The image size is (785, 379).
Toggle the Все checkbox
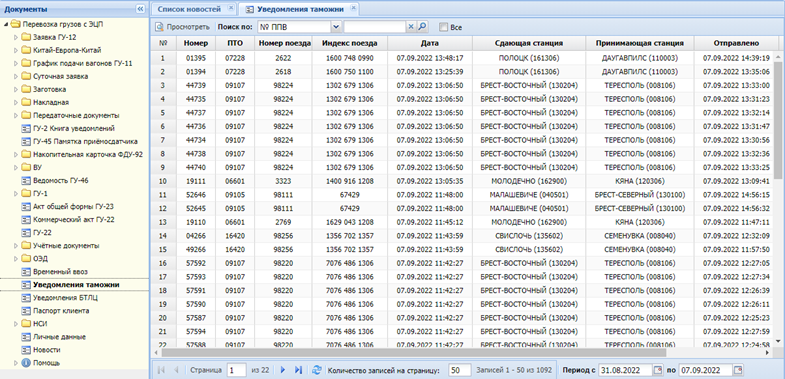443,28
